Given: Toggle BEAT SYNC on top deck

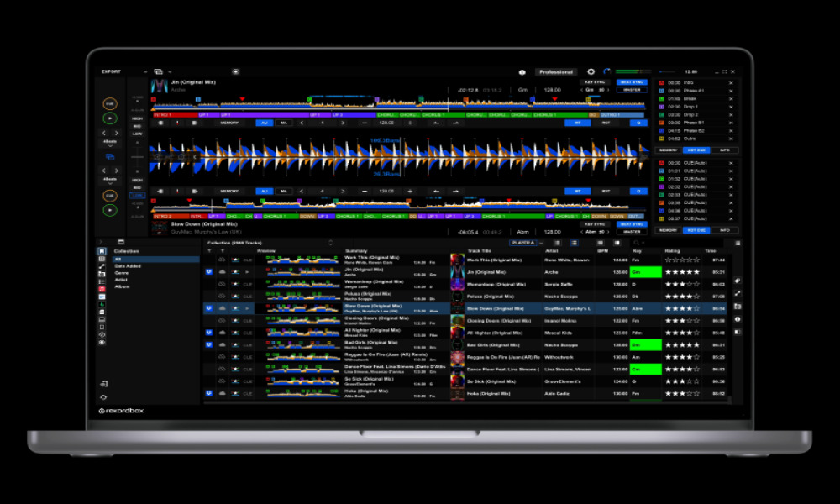Looking at the screenshot, I should coord(632,82).
